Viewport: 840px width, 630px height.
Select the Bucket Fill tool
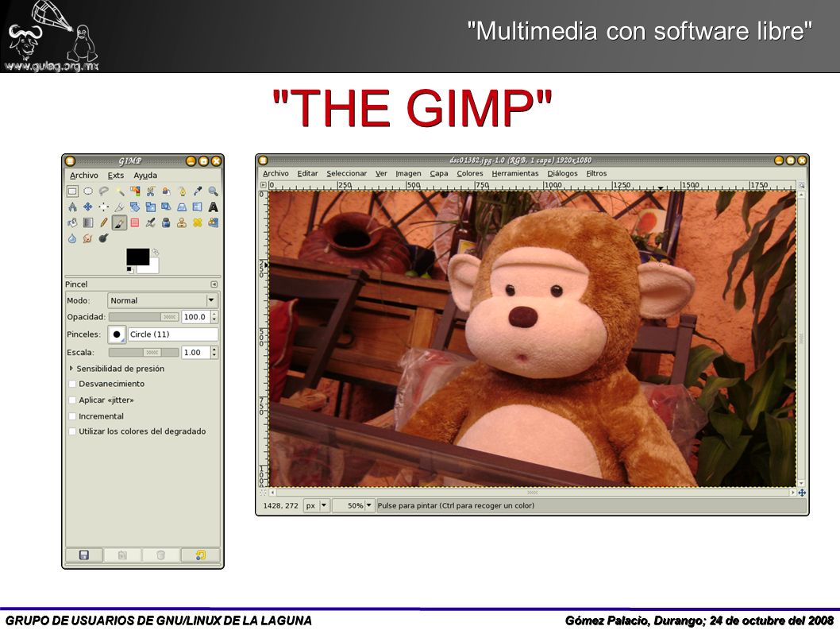(72, 222)
